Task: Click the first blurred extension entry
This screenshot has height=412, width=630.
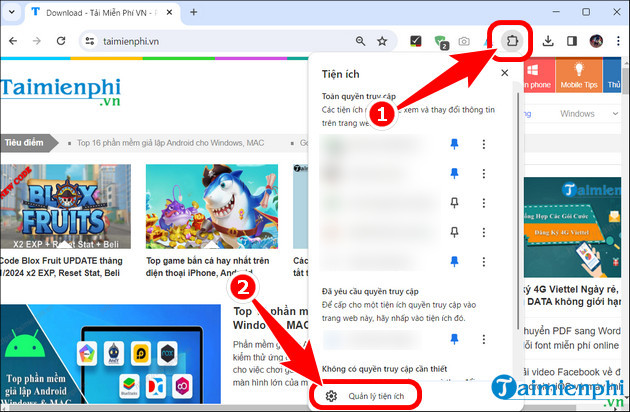Action: click(380, 144)
